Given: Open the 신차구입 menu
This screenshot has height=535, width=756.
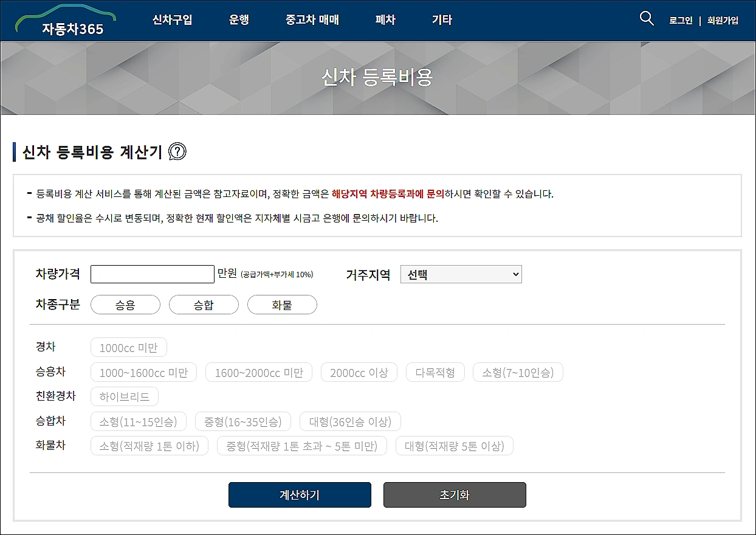Looking at the screenshot, I should coord(173,19).
